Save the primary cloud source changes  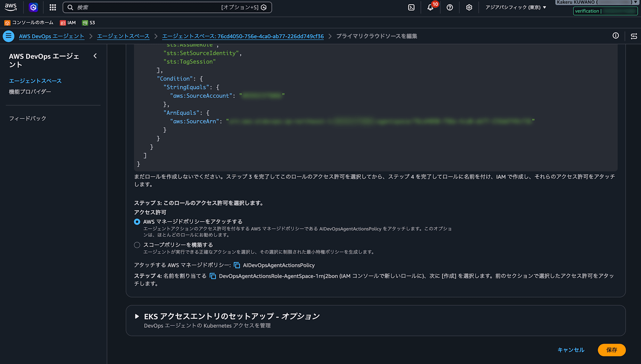coord(612,350)
